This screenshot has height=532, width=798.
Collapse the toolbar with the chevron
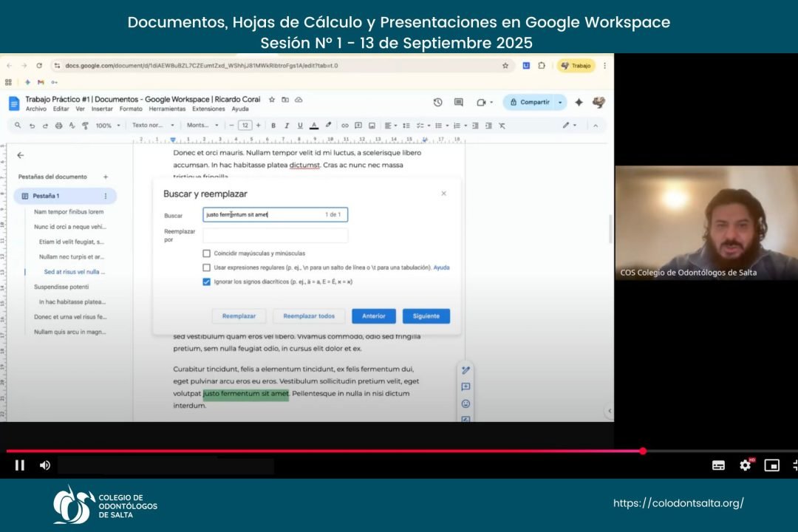[596, 125]
